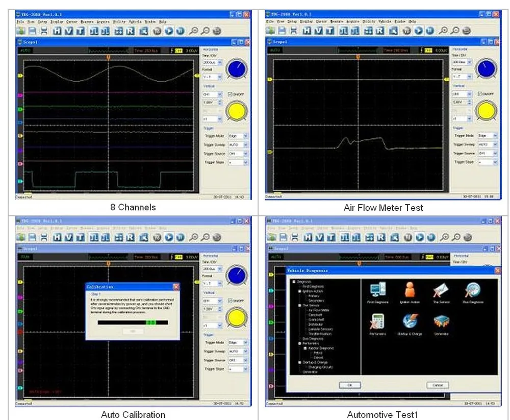Viewport: 510px width, 420px height.
Task: Open Trigger Sweep dropdown in 8 Channels window
Action: 238,144
